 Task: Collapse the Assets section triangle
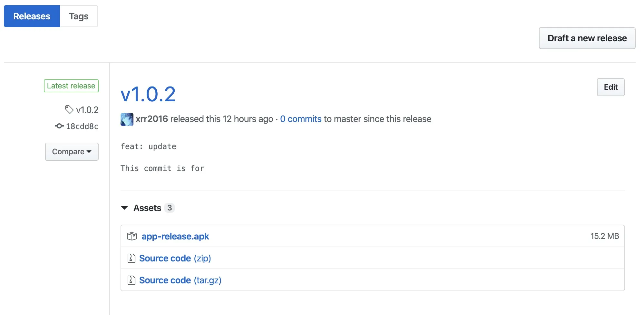click(124, 208)
